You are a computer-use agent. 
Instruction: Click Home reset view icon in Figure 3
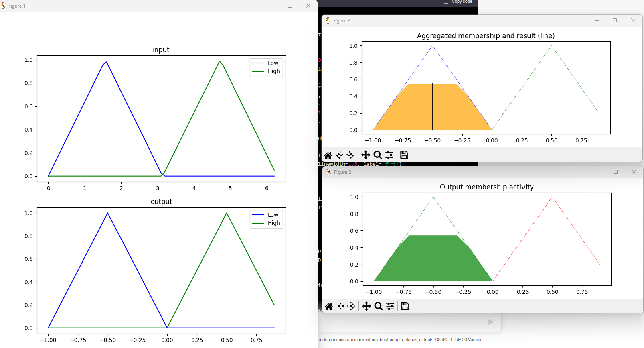(x=328, y=155)
